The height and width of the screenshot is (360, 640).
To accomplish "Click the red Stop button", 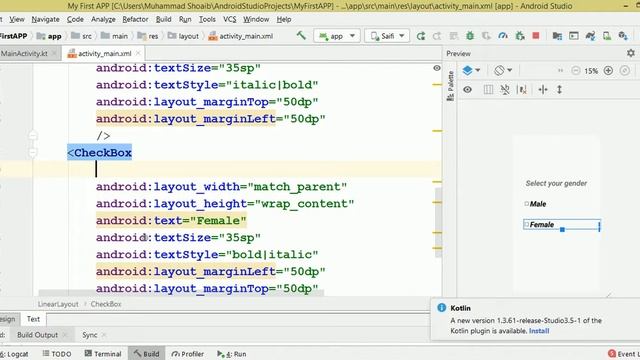I will click(x=536, y=36).
